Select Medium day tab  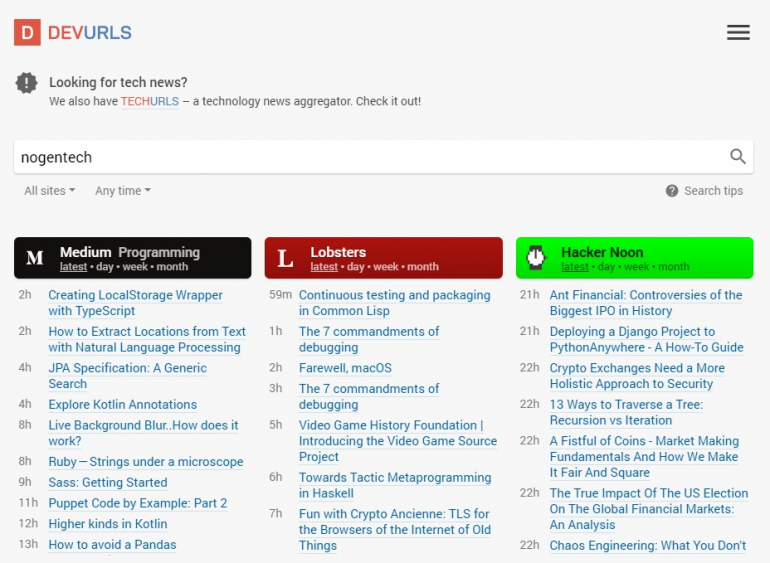[105, 267]
